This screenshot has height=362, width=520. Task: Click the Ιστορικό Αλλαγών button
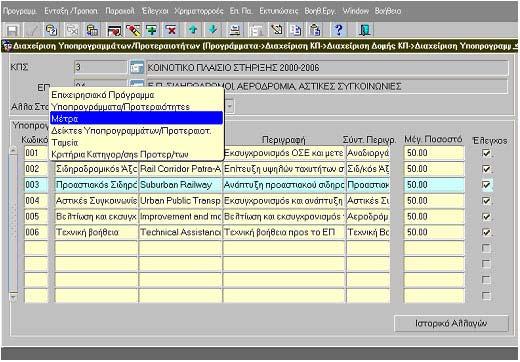451,323
